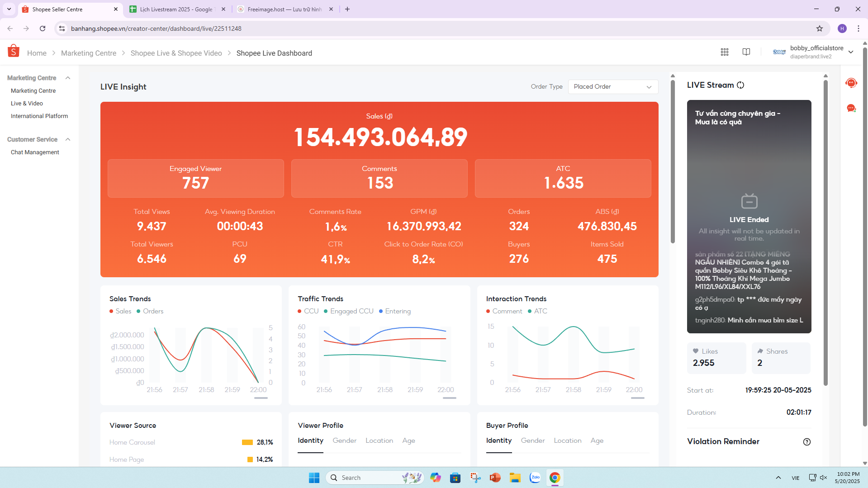Image resolution: width=868 pixels, height=488 pixels.
Task: Refresh the LIVE Stream panel icon
Action: 740,85
